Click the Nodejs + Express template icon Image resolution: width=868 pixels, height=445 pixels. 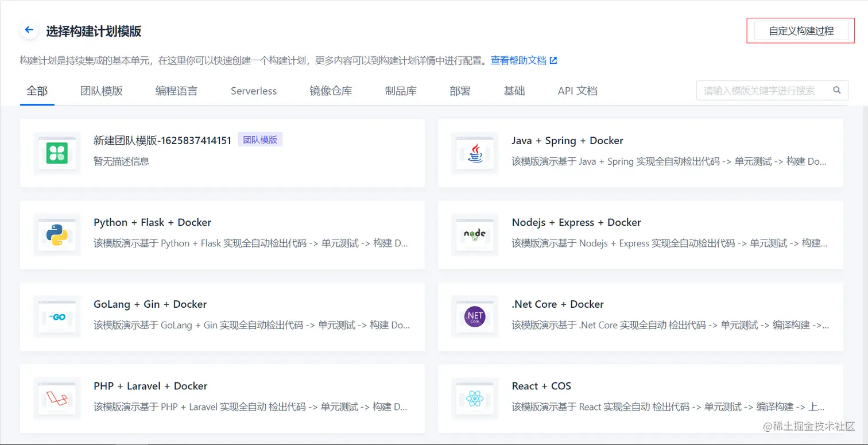tap(475, 235)
